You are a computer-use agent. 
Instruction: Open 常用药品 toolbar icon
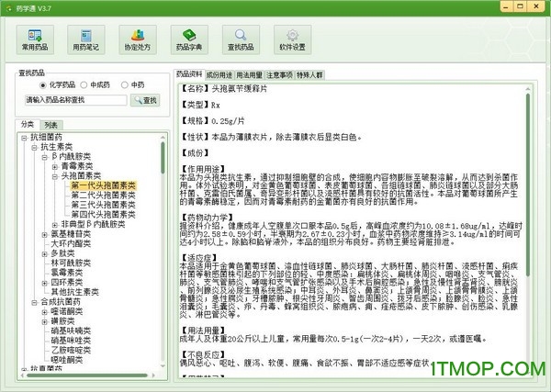[35, 39]
